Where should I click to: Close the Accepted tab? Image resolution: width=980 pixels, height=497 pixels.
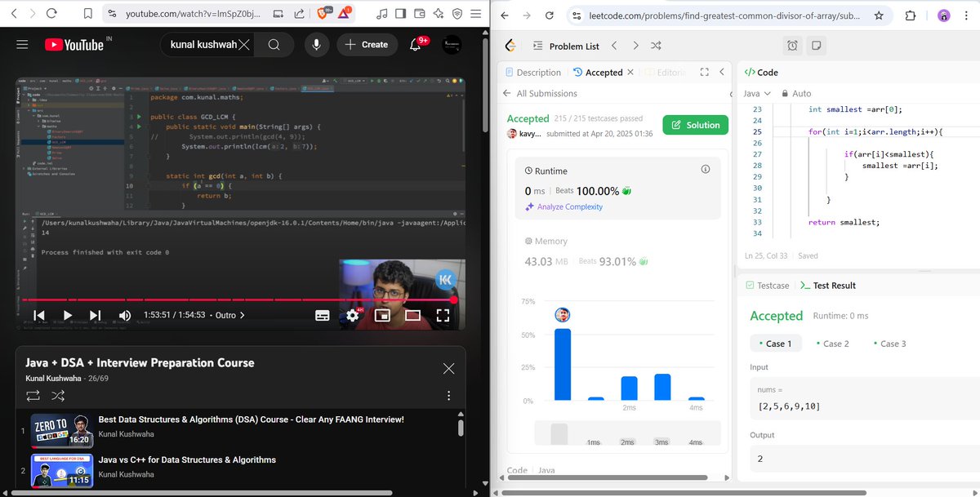click(x=630, y=72)
